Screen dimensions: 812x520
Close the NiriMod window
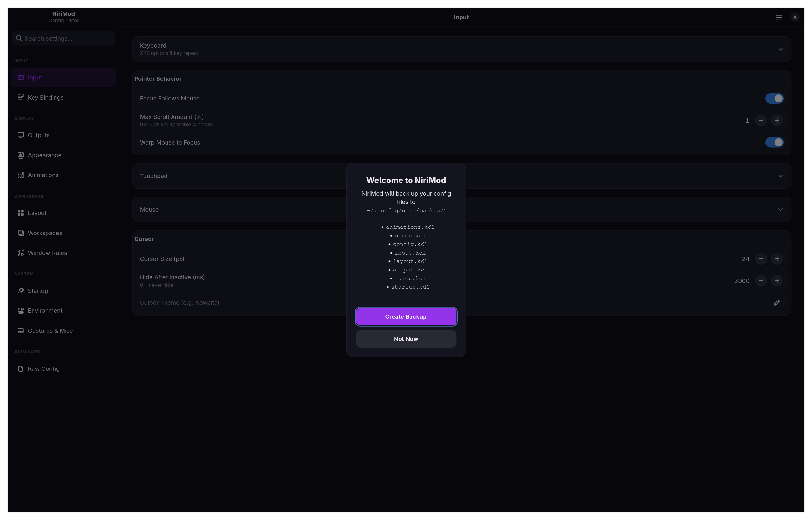(794, 17)
